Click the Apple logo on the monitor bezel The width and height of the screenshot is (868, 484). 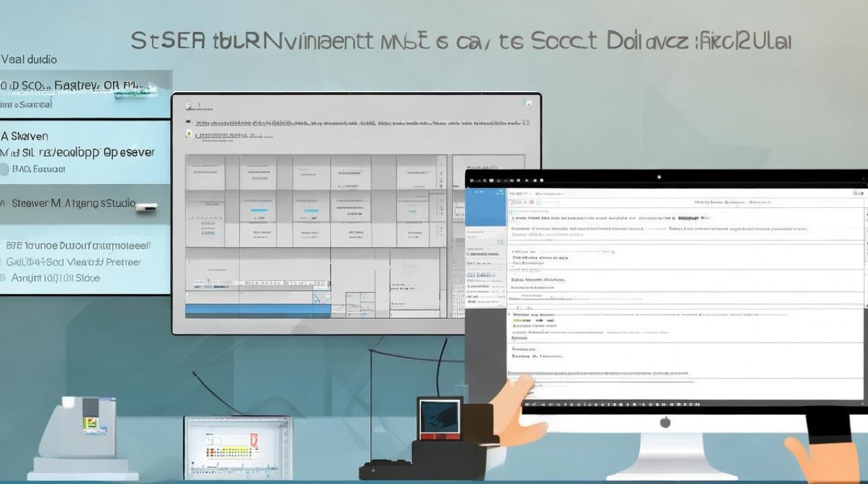pyautogui.click(x=665, y=422)
